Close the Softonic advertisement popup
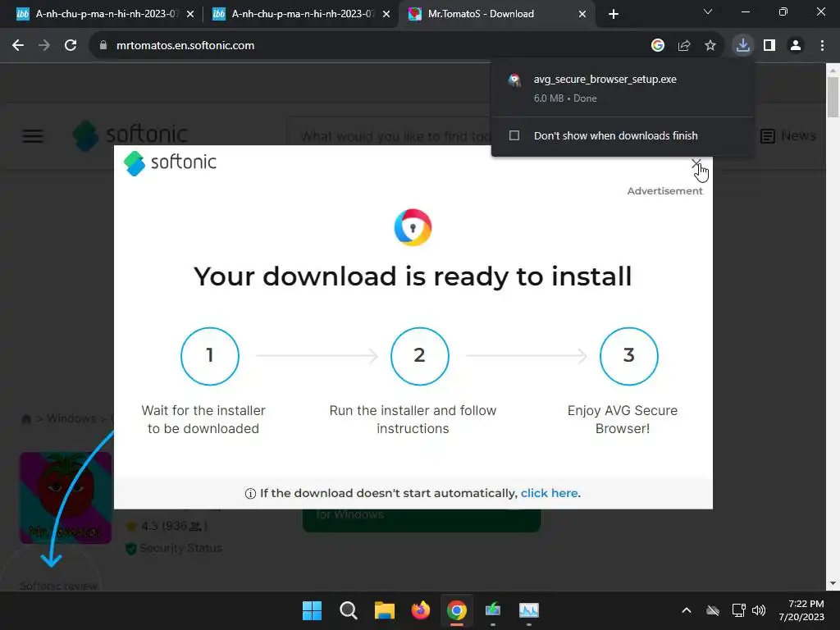Viewport: 840px width, 630px height. tap(696, 163)
